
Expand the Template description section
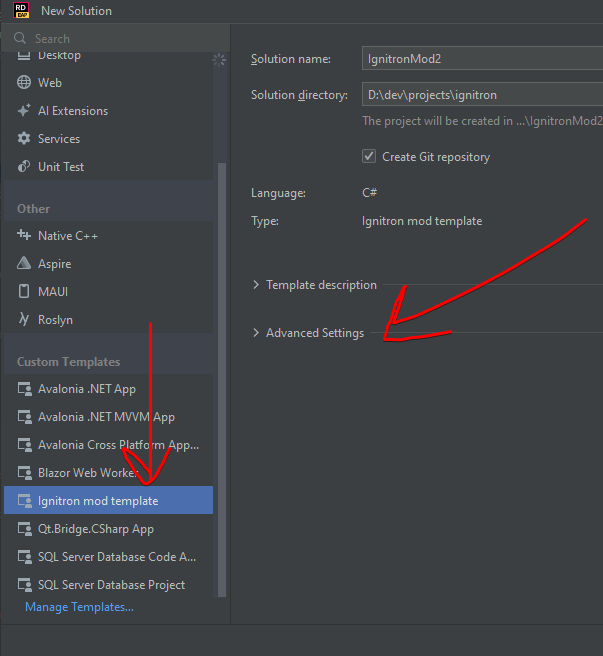pyautogui.click(x=256, y=285)
